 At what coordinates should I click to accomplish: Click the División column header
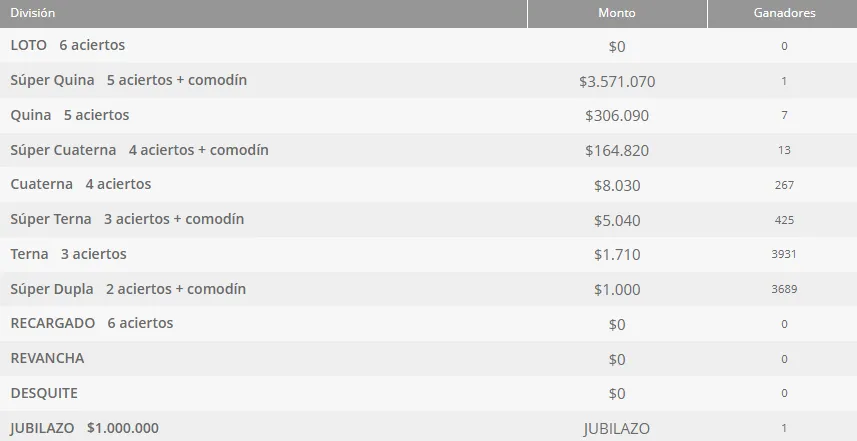tap(33, 13)
